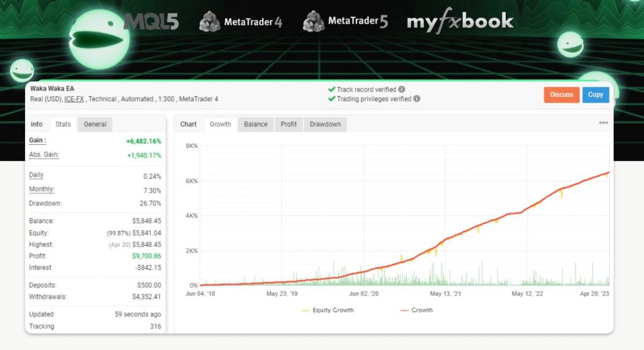
Task: Click the $5,841.04 equity value
Action: tap(147, 233)
